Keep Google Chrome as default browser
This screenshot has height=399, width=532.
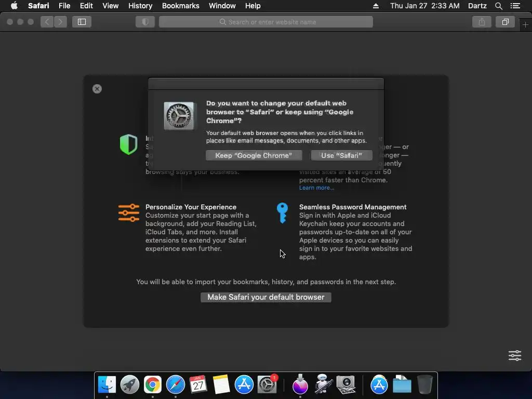[x=254, y=155]
